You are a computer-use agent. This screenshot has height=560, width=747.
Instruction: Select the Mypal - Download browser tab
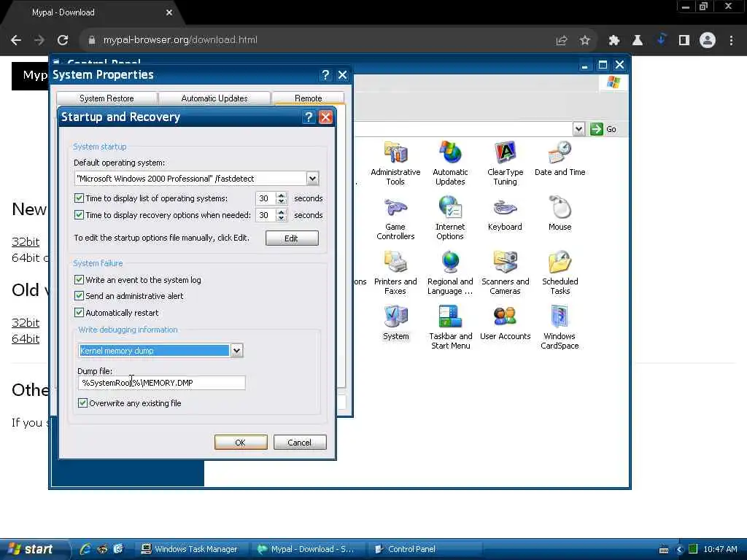click(x=90, y=13)
